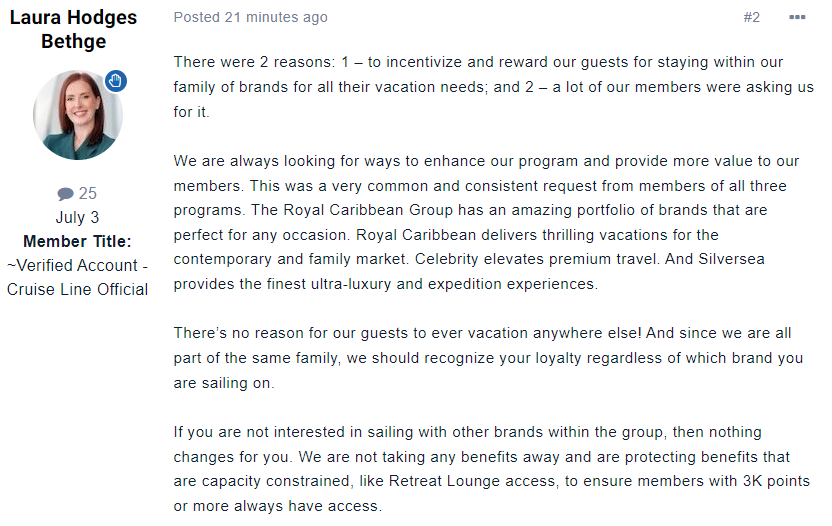Click the blue moderator hand badge
832x526 pixels.
(x=116, y=81)
